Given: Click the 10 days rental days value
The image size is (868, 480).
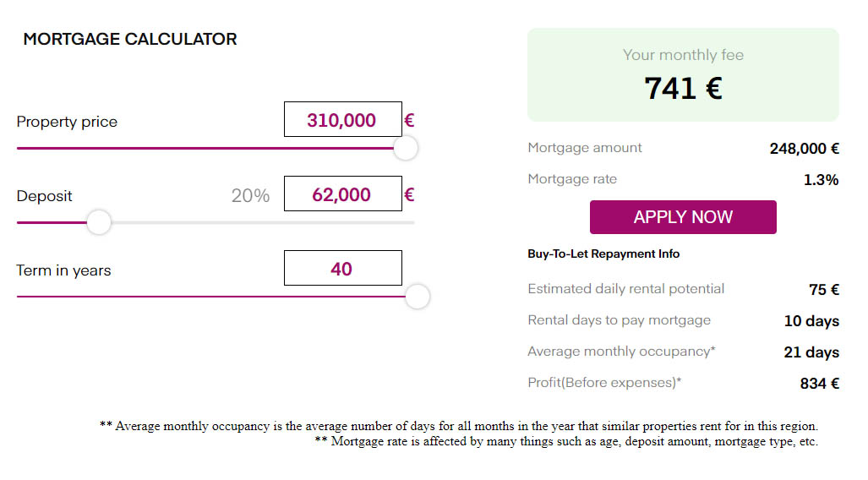Looking at the screenshot, I should point(811,321).
